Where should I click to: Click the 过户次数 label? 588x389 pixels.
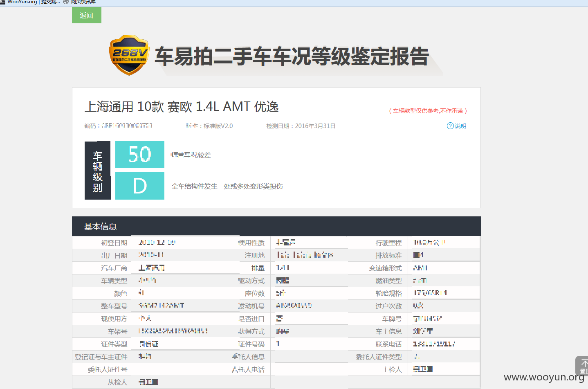(x=389, y=306)
